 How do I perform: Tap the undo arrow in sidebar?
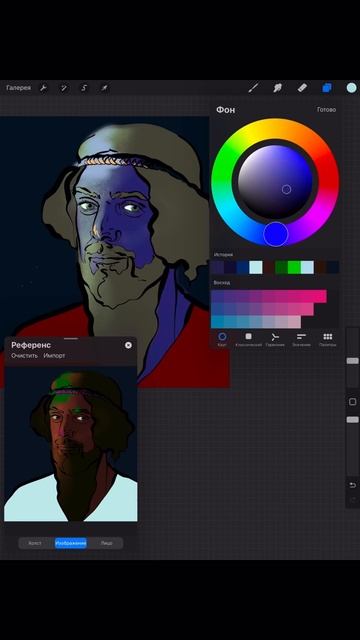[x=353, y=485]
